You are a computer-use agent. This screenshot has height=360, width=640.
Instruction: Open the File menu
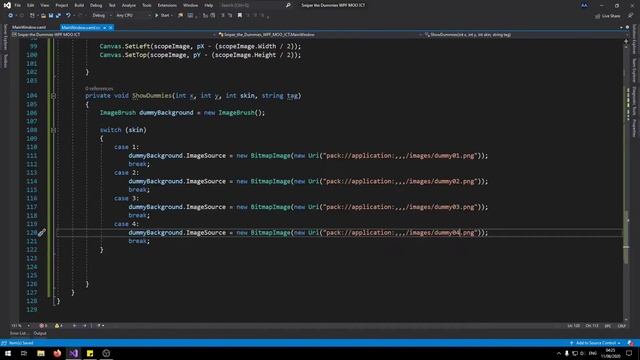[x=18, y=5]
